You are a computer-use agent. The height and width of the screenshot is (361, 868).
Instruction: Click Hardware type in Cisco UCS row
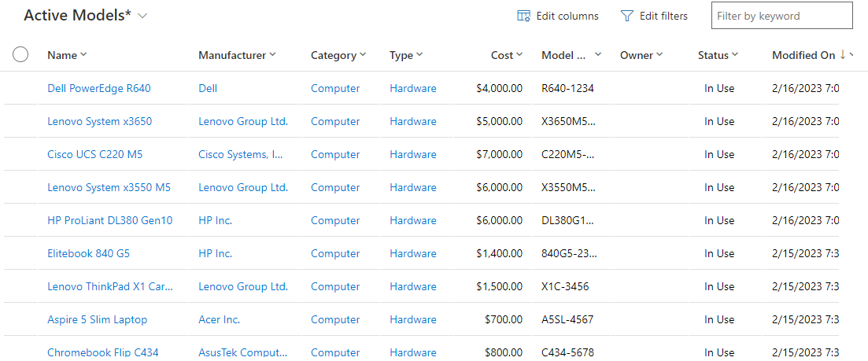(413, 154)
